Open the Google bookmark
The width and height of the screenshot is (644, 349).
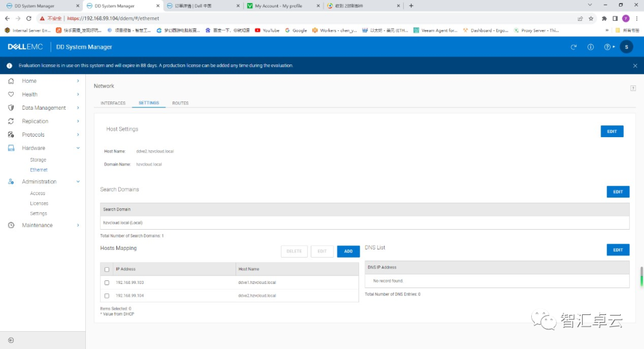pos(296,30)
